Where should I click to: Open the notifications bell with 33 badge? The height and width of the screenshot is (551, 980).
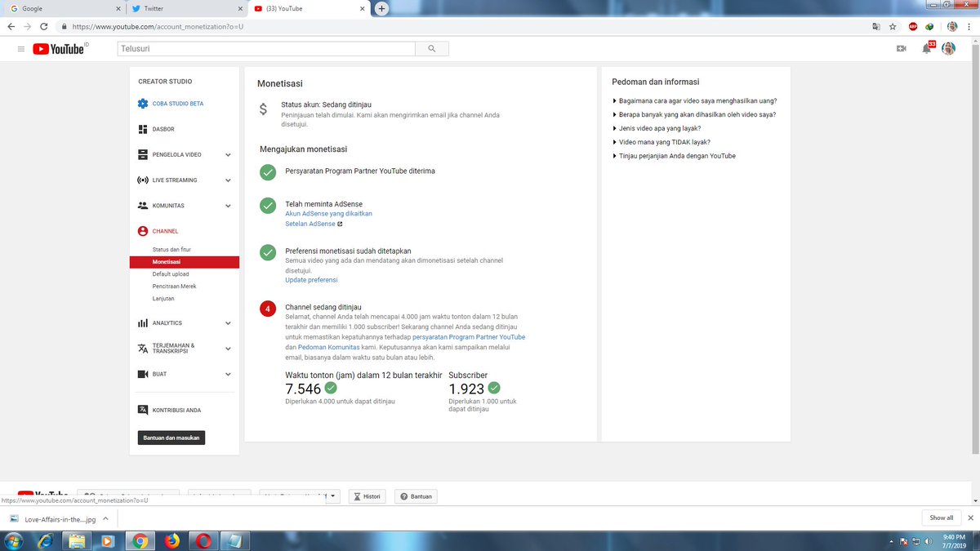927,48
